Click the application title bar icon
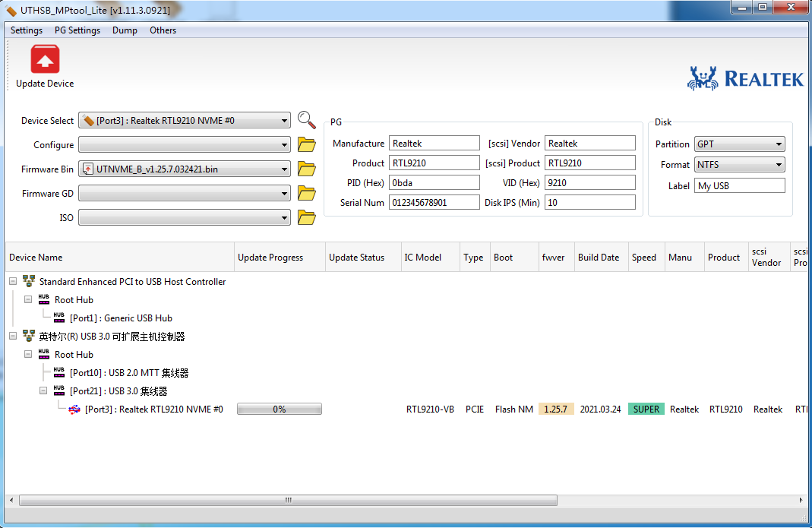 pyautogui.click(x=11, y=11)
